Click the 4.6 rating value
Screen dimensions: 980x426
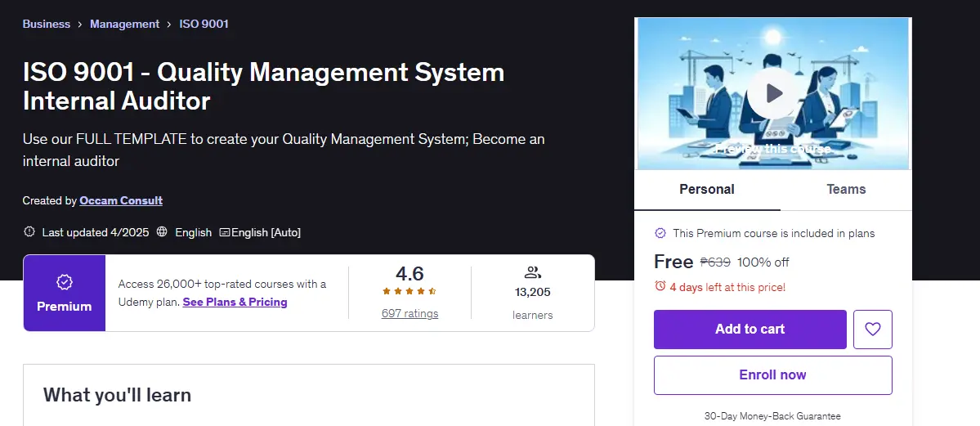(410, 273)
